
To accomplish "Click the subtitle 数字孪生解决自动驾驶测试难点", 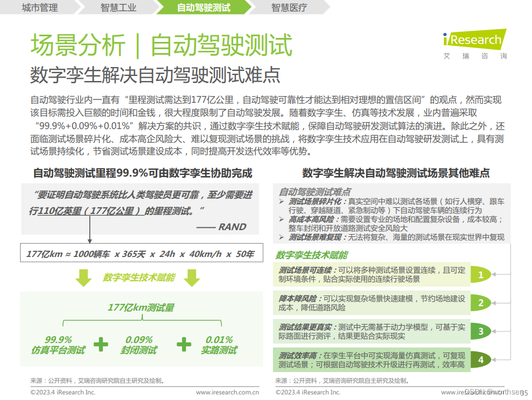I will point(155,75).
